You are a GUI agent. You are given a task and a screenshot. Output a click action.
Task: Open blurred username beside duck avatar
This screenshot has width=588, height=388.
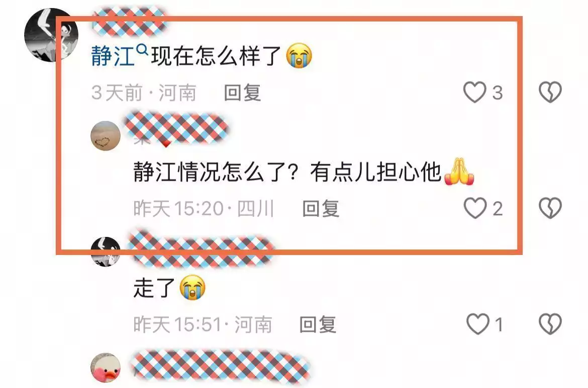[x=220, y=367]
